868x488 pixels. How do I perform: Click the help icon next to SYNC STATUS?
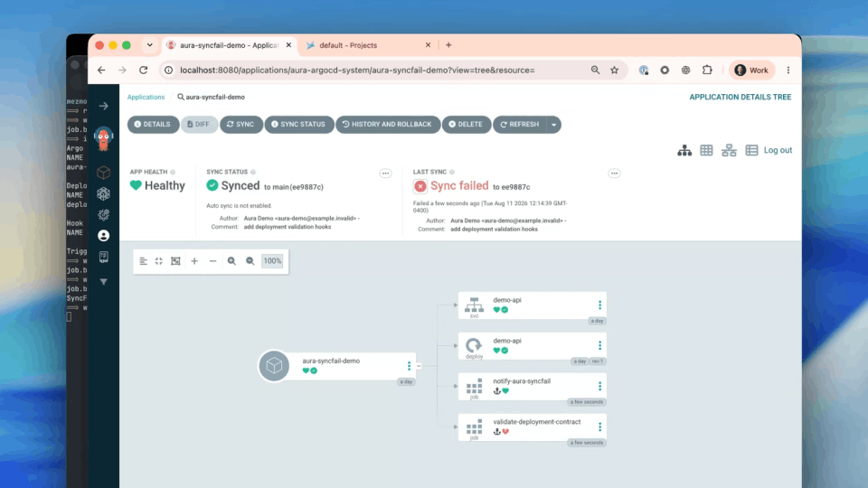point(253,172)
